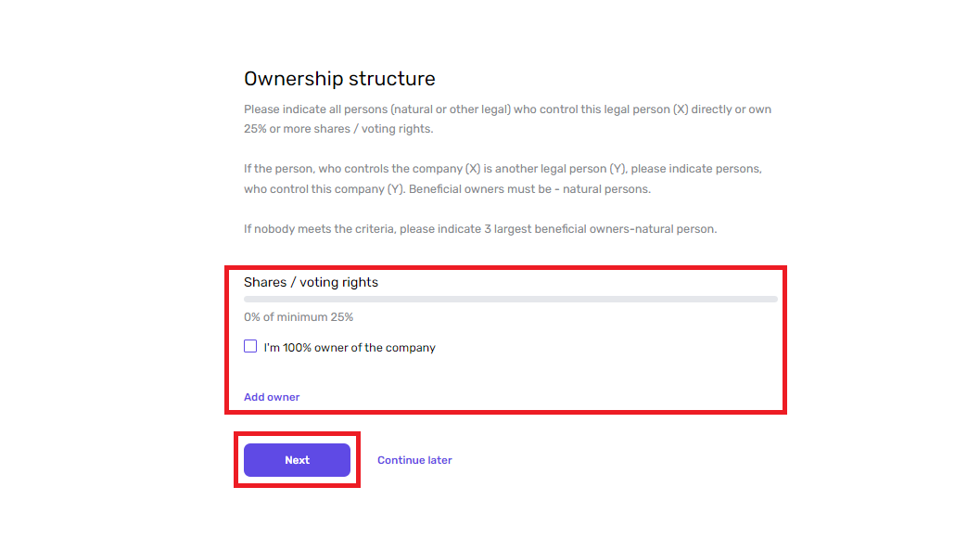
Task: Click the "I'm 100% owner of the company" label
Action: 350,348
